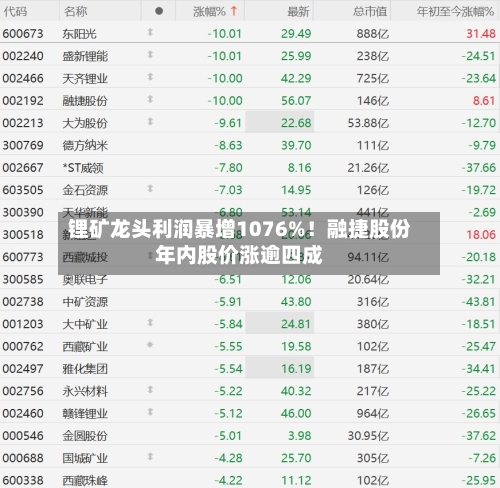The height and width of the screenshot is (488, 500).
Task: Click the 888亿 market cap value
Action: point(373,34)
